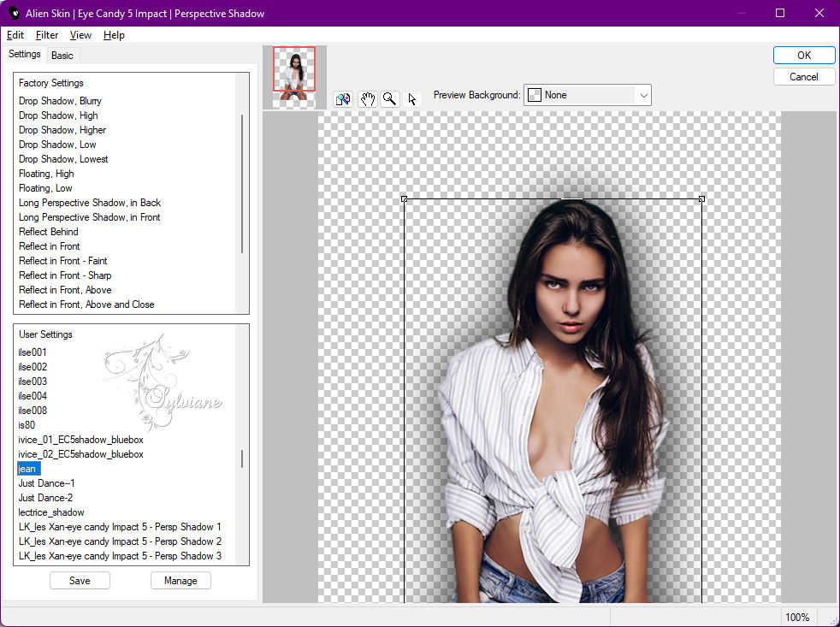Select the arrow Move tool
Image resolution: width=840 pixels, height=627 pixels.
(412, 99)
